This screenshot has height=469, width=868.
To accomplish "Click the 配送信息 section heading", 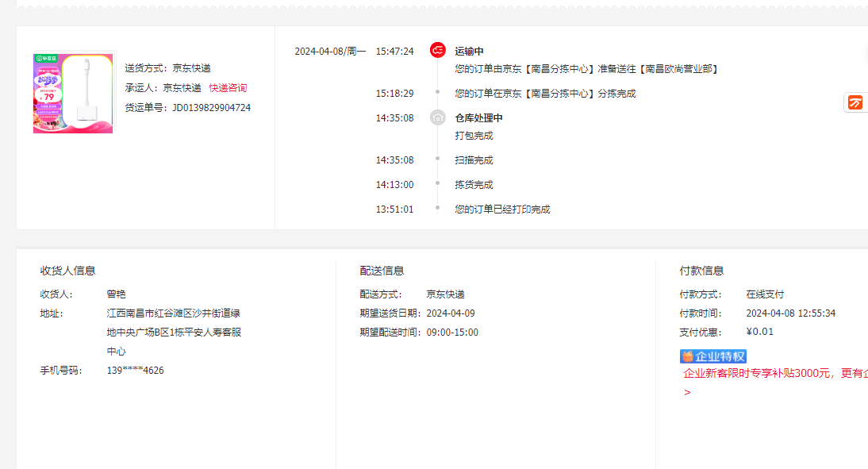I will click(x=382, y=271).
